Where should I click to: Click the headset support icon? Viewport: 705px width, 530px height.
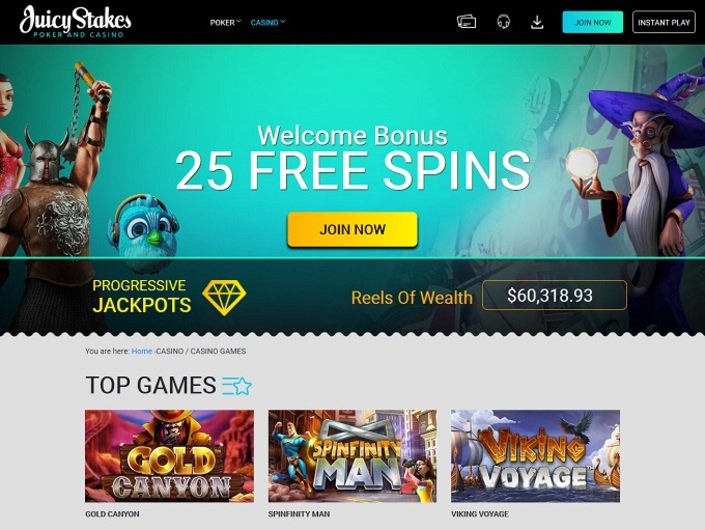(503, 22)
